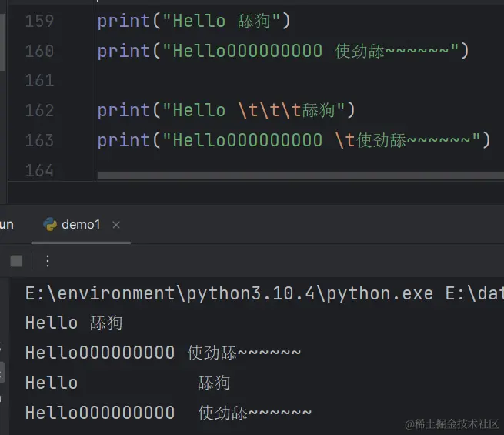Image resolution: width=504 pixels, height=435 pixels.
Task: Click the python.exe command path output line
Action: (x=264, y=293)
